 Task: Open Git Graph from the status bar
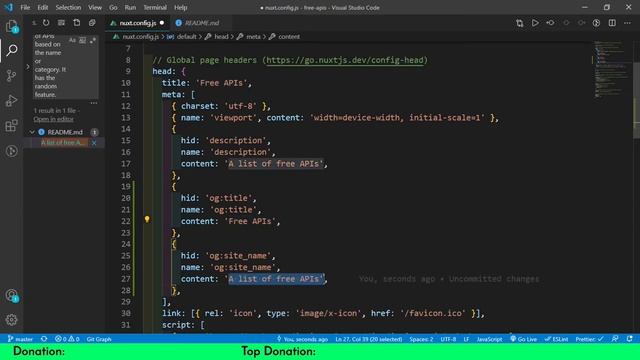pos(99,339)
